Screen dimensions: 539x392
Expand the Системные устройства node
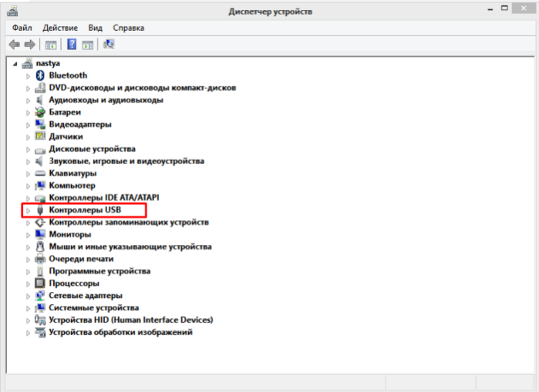click(29, 308)
